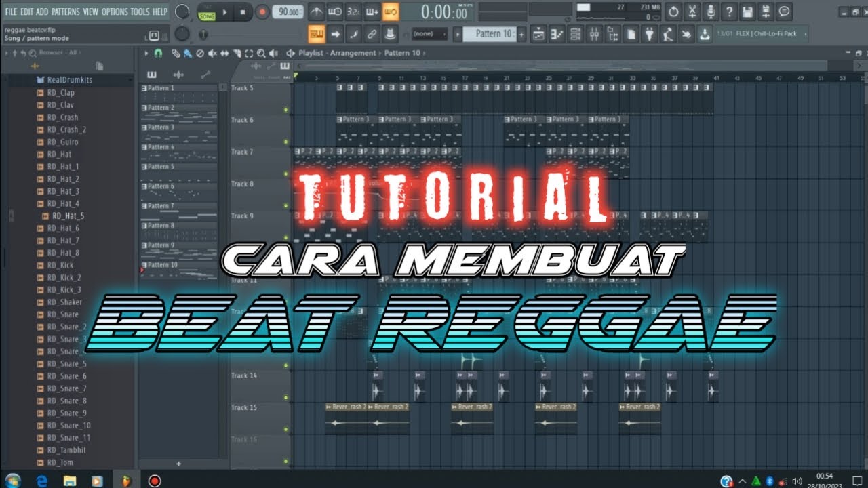Open the TOOLS menu
The width and height of the screenshot is (868, 488).
(x=140, y=12)
